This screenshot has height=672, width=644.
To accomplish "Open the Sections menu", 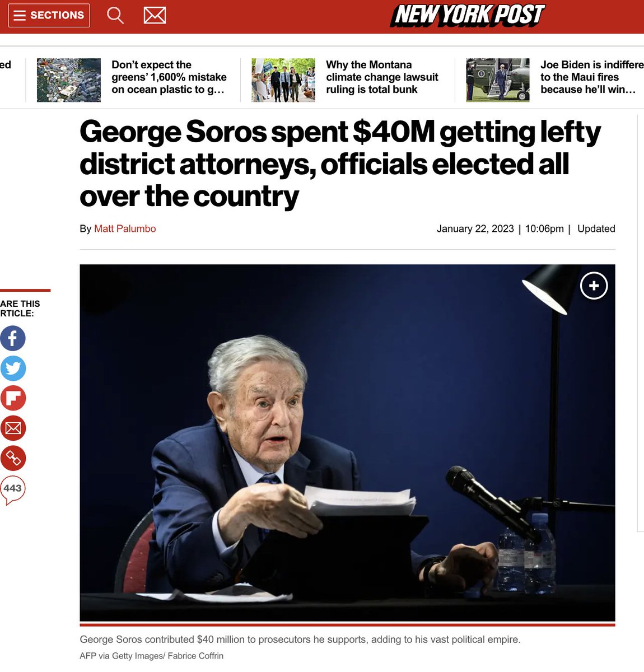I will [x=49, y=15].
